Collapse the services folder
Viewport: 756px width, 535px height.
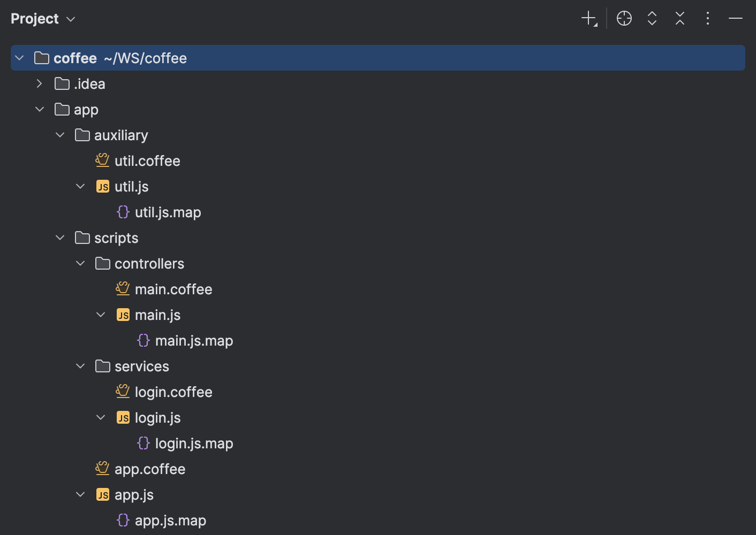click(80, 366)
